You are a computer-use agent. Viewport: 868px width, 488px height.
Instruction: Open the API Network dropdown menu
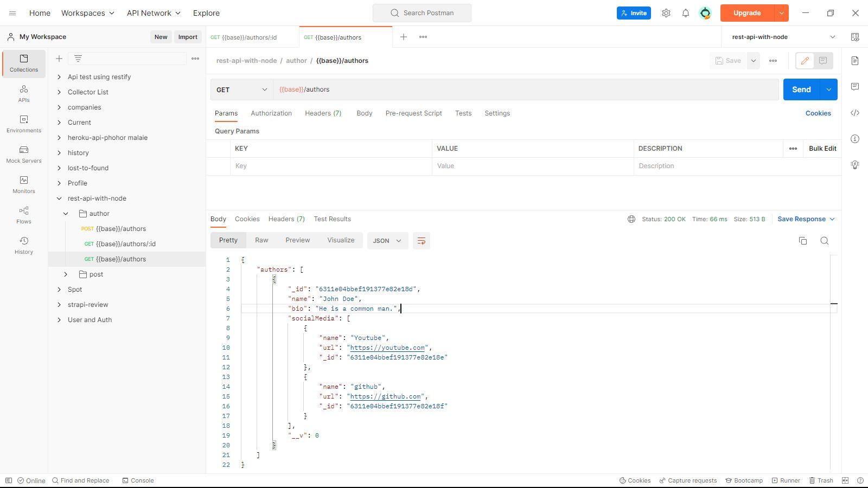(154, 13)
